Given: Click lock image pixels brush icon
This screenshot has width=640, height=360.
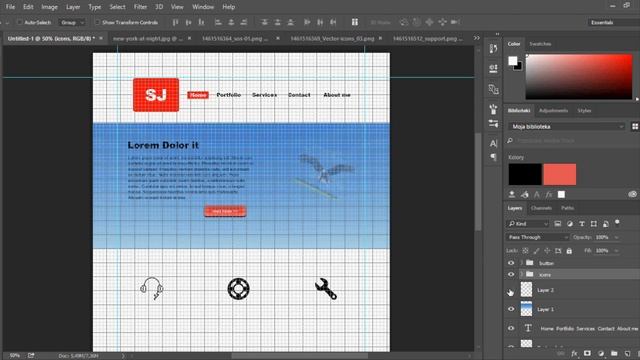Looking at the screenshot, I should click(536, 251).
